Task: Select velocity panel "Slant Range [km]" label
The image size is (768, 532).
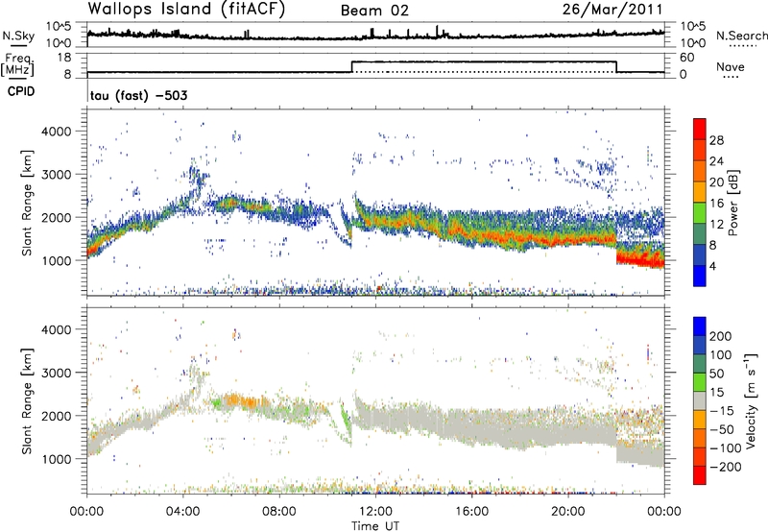Action: [x=27, y=400]
